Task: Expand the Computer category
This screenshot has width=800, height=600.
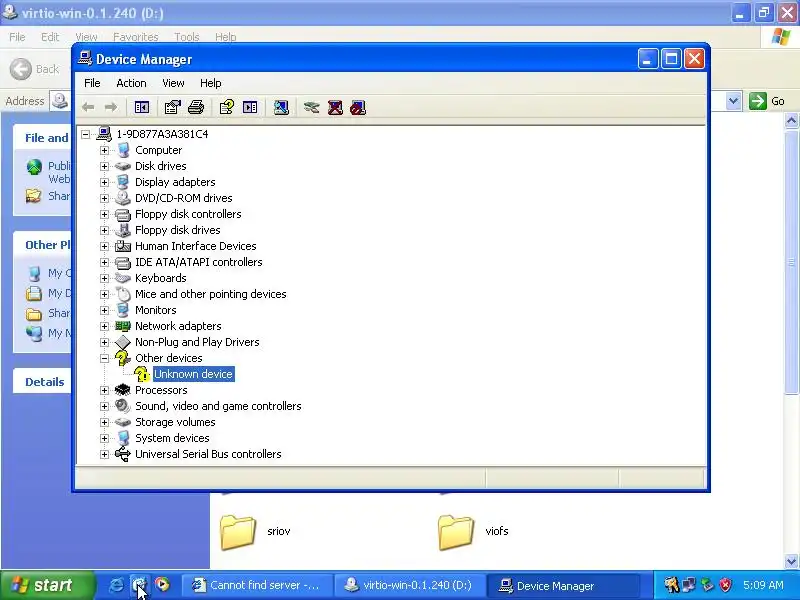Action: tap(105, 151)
